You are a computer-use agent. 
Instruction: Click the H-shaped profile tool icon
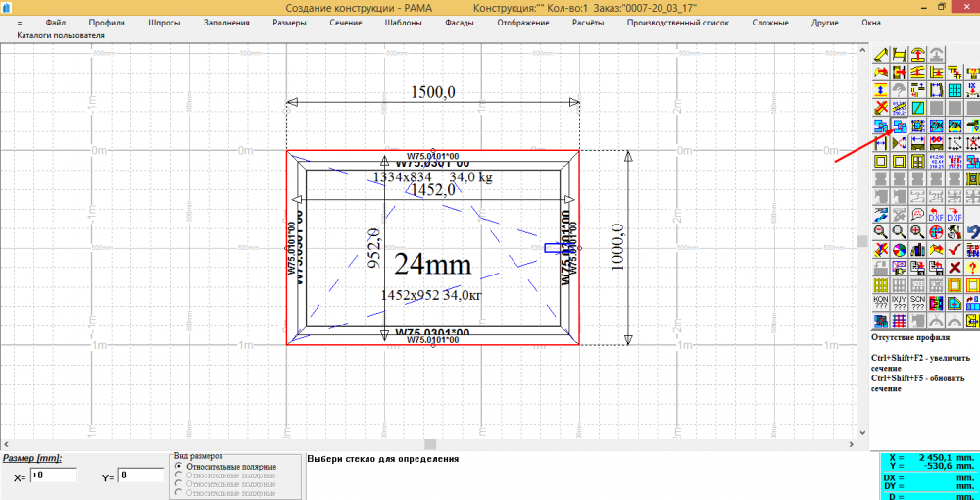point(900,53)
